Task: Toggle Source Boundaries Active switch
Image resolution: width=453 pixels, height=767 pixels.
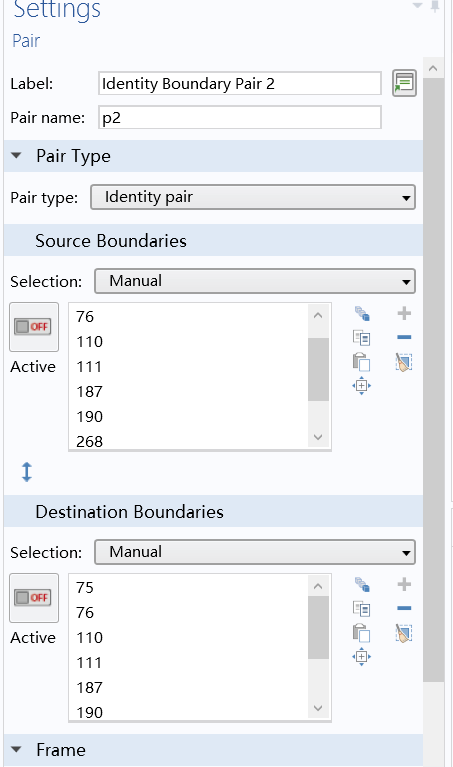Action: 34,327
